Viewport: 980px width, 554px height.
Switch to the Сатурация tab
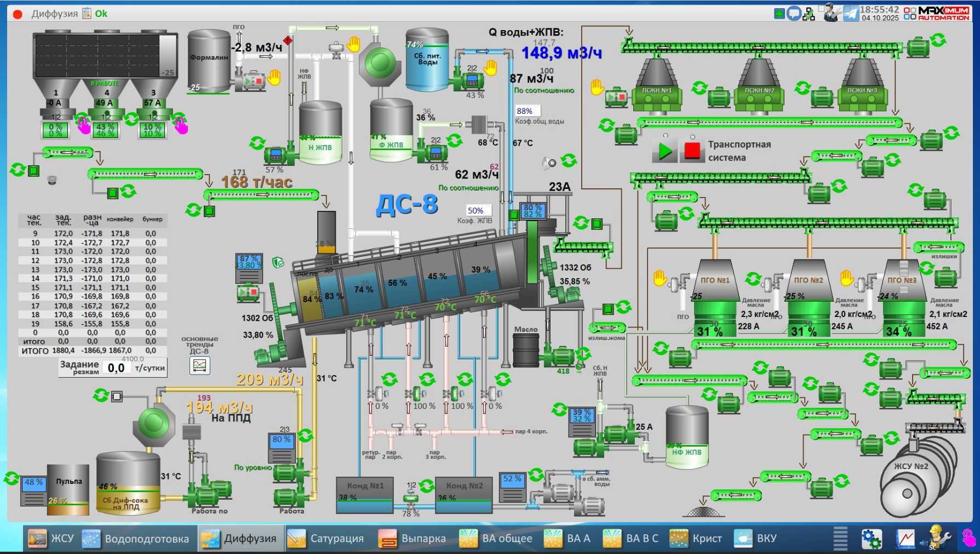click(x=325, y=539)
